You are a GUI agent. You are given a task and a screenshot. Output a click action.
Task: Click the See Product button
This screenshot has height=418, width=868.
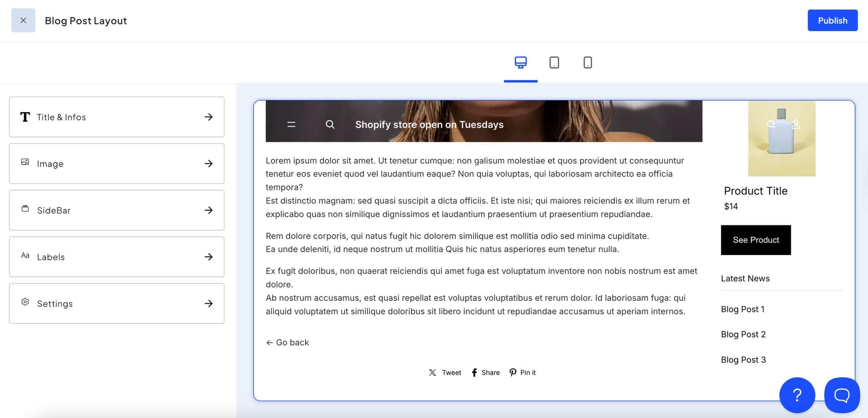click(x=756, y=240)
